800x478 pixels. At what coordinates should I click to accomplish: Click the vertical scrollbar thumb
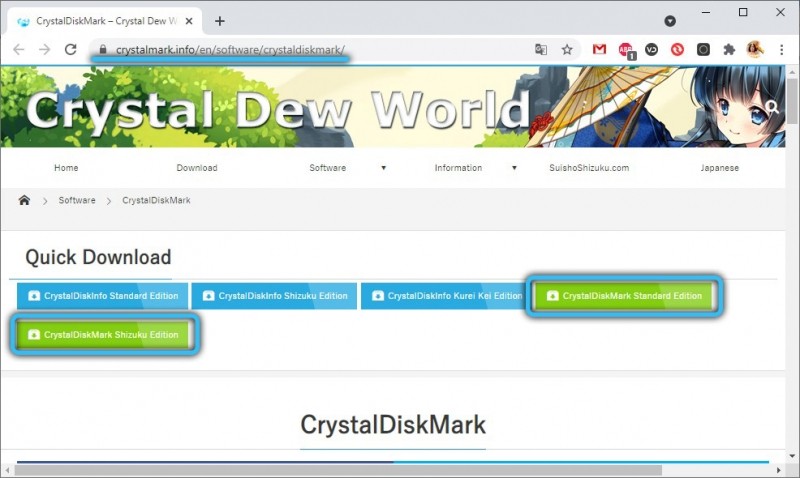coord(792,101)
